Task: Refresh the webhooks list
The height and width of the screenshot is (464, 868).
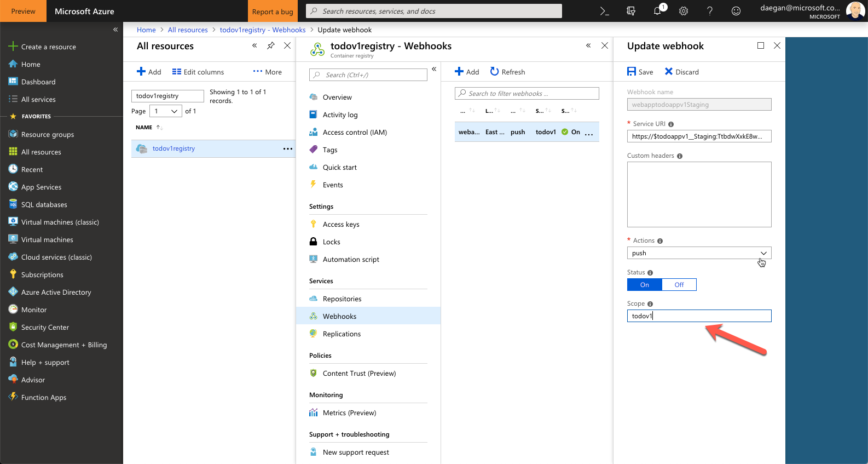Action: point(507,72)
